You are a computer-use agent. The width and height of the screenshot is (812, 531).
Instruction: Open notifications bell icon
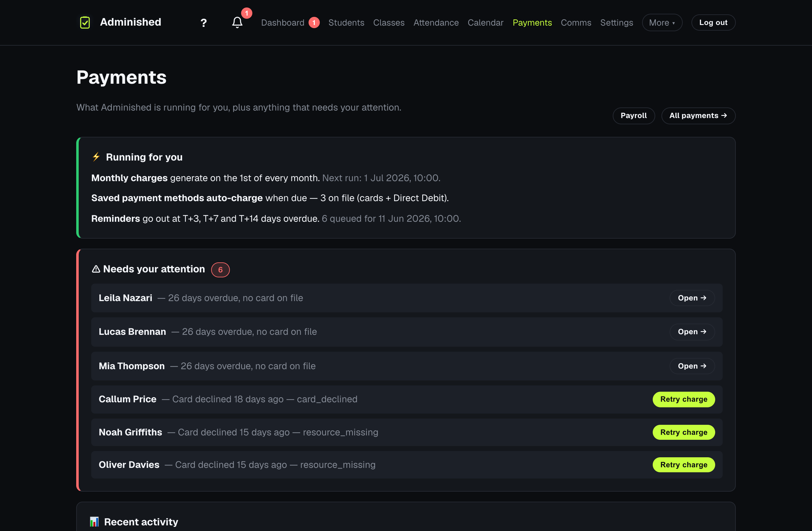point(237,22)
